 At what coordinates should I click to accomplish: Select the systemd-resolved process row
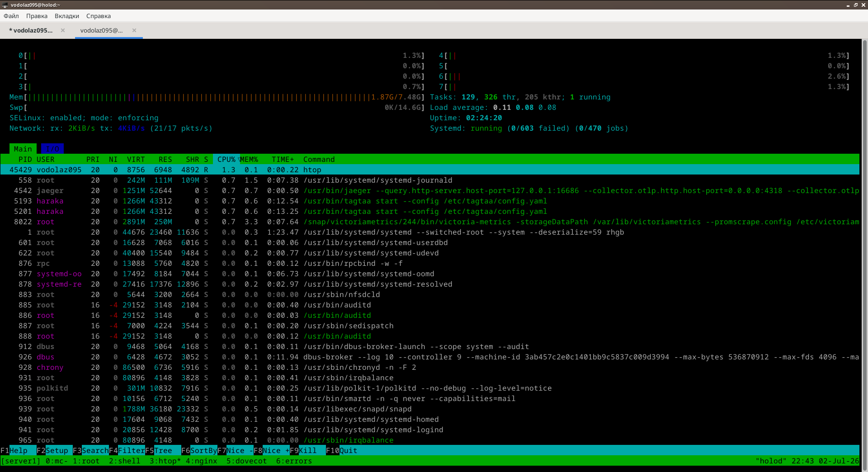[x=429, y=284]
